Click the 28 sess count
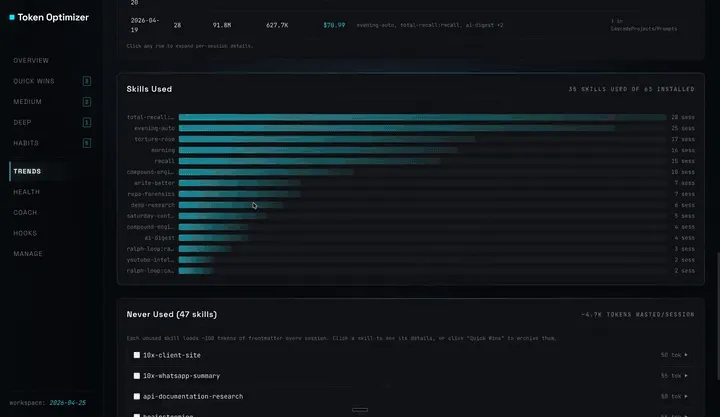This screenshot has width=720, height=417. click(683, 118)
